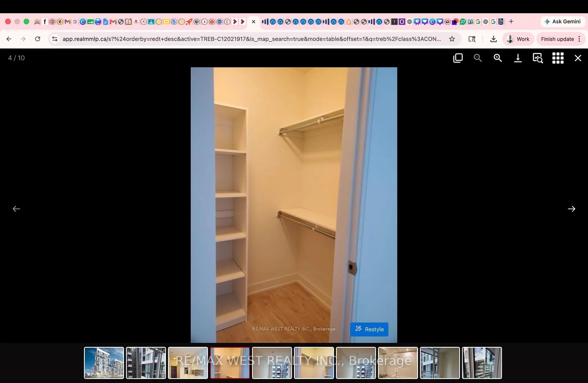The image size is (588, 383).
Task: Close the photo viewer with X
Action: pyautogui.click(x=578, y=58)
